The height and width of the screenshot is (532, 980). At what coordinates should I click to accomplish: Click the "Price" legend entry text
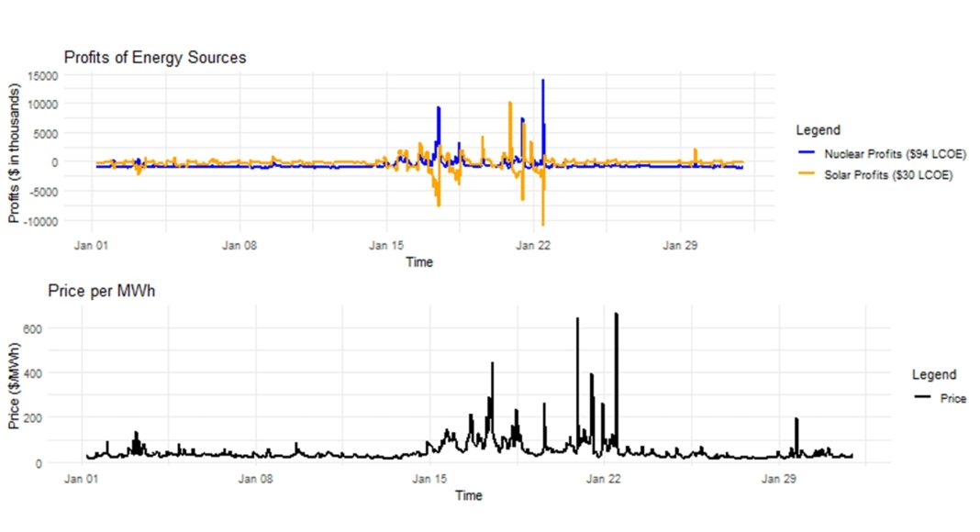coord(953,399)
